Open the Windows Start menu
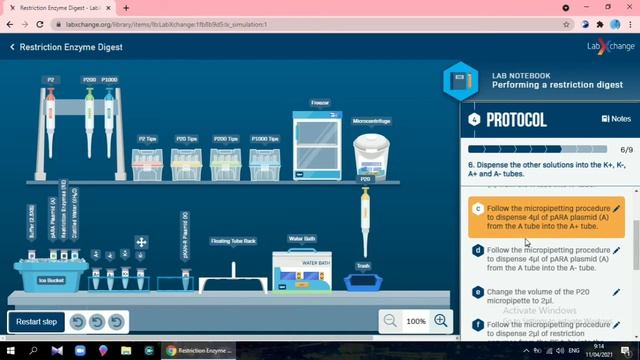Image resolution: width=640 pixels, height=360 pixels. coord(11,351)
